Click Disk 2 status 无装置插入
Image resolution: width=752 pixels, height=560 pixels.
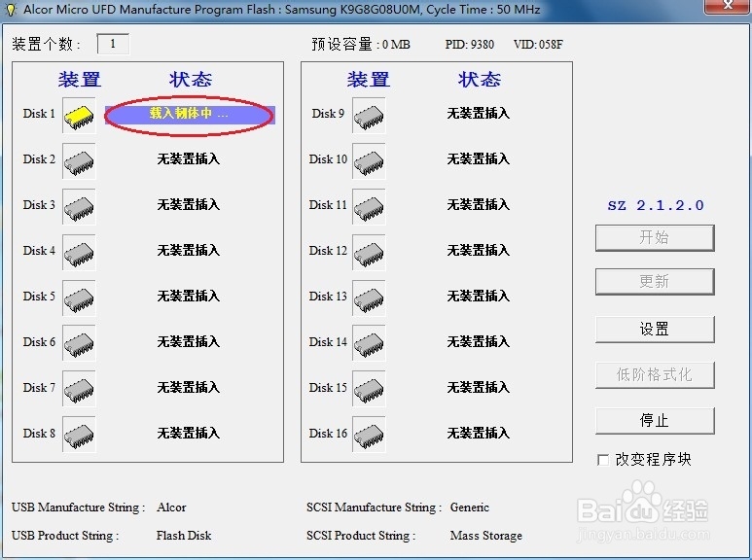click(x=189, y=158)
